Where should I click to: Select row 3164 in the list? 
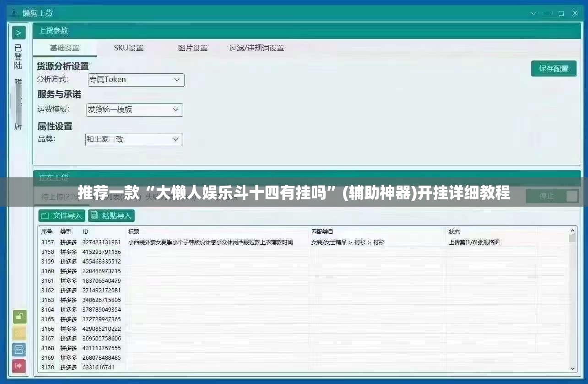304,309
